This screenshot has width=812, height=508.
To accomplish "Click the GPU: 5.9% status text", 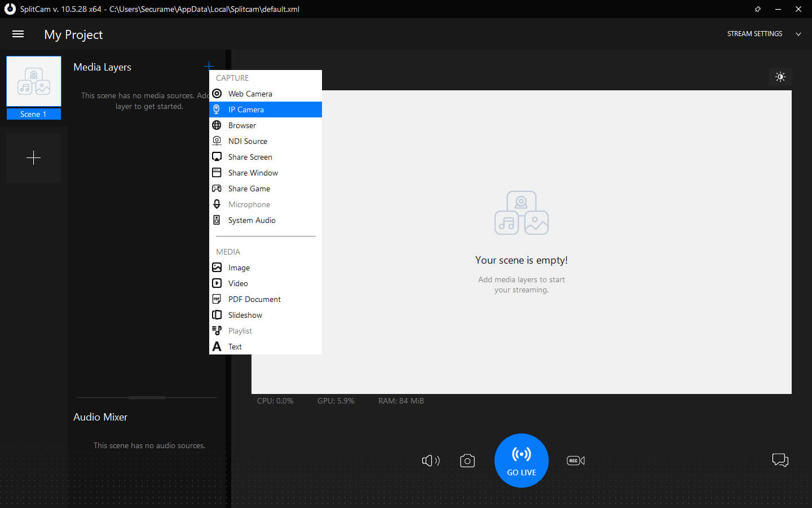I will (x=336, y=401).
